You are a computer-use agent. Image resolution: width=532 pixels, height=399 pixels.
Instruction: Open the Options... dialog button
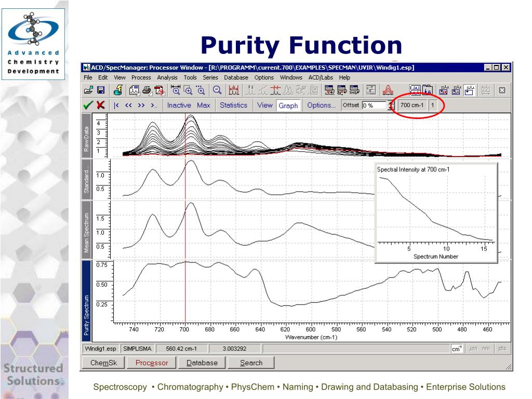click(x=321, y=105)
